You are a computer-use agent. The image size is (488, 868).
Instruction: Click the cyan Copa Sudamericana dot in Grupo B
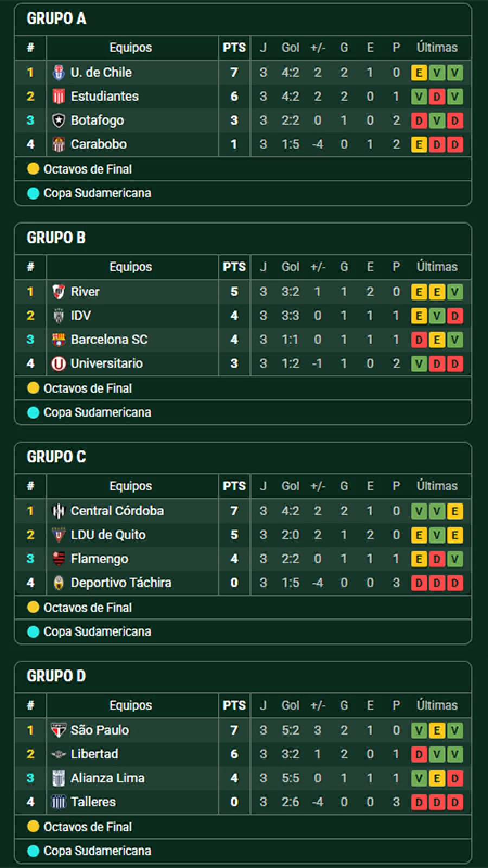(x=33, y=412)
